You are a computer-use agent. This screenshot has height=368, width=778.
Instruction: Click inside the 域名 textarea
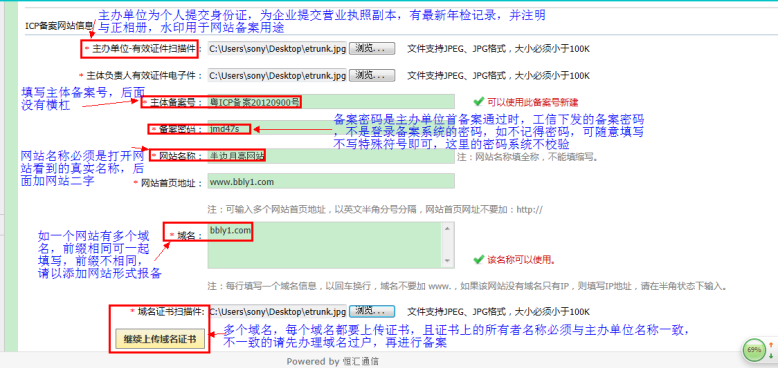point(325,245)
